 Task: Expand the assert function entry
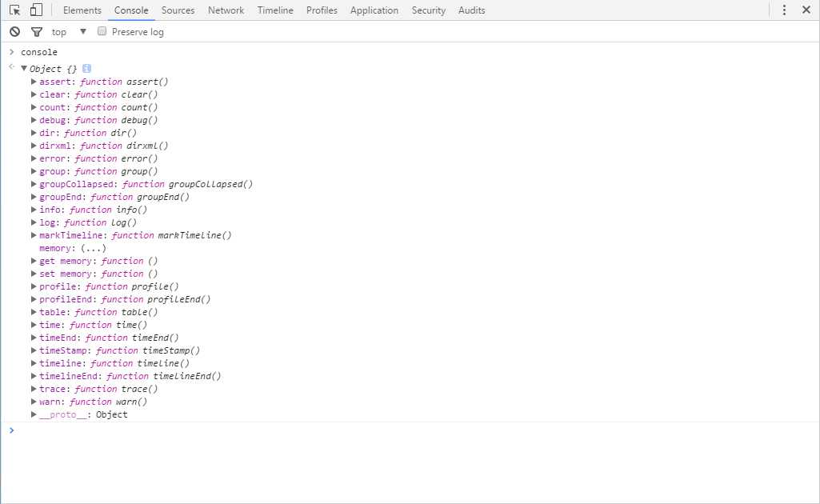(34, 82)
